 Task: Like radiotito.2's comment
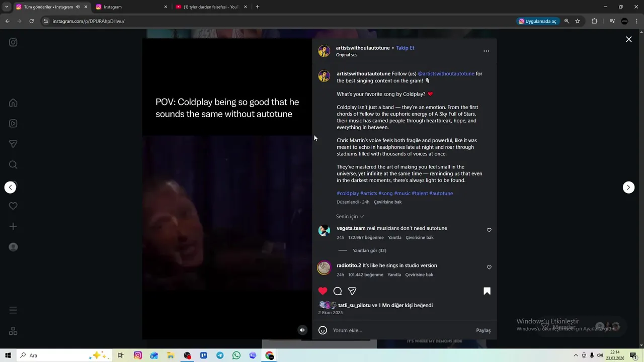click(489, 267)
